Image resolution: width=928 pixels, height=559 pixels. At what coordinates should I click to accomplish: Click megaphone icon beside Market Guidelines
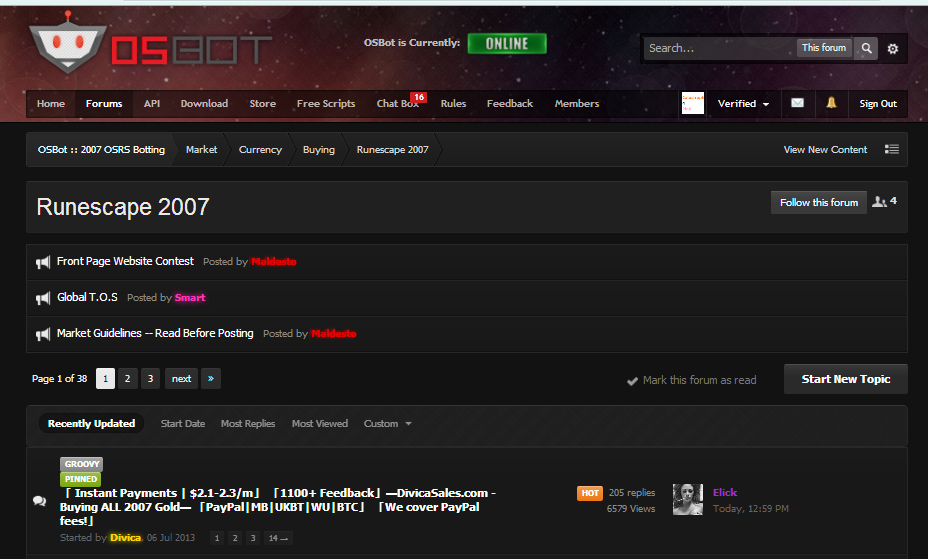pyautogui.click(x=43, y=334)
